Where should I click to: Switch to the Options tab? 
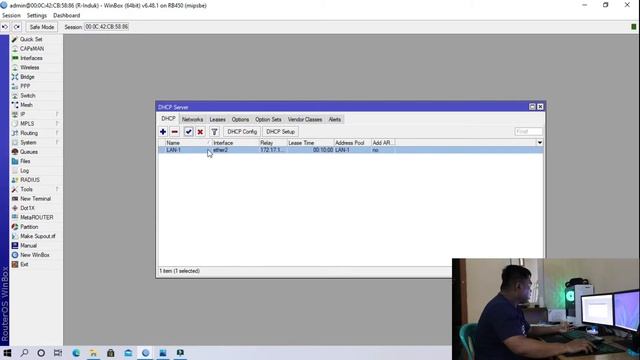[x=240, y=120]
